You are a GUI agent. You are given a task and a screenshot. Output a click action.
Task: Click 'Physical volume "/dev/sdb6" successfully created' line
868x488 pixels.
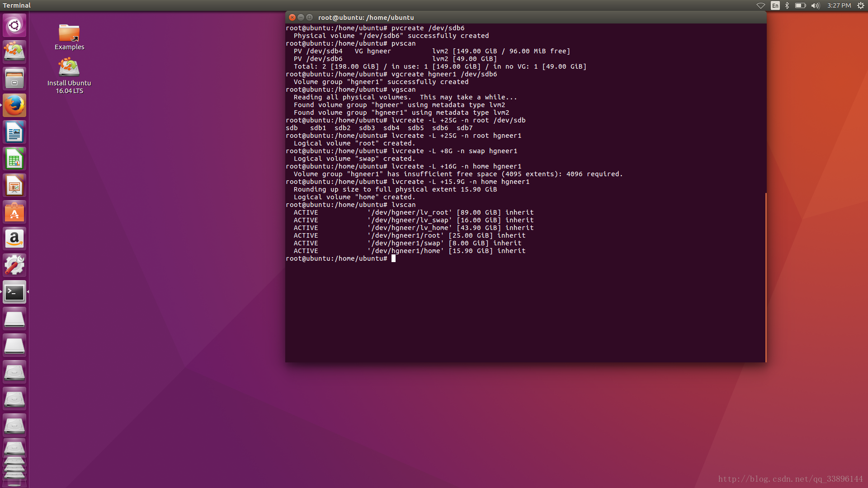[x=391, y=36]
